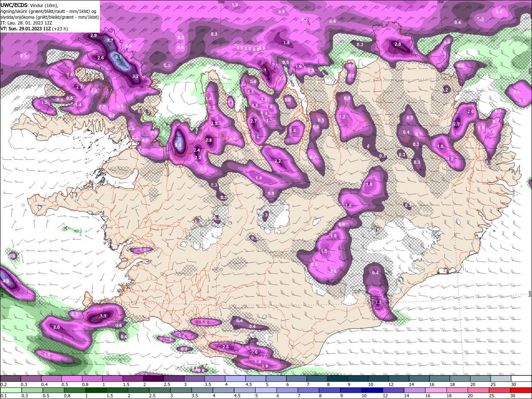Image resolution: width=532 pixels, height=399 pixels.
Task: Select the "IT: Lau. 28. 01. 2023 12Z" line
Action: click(27, 23)
